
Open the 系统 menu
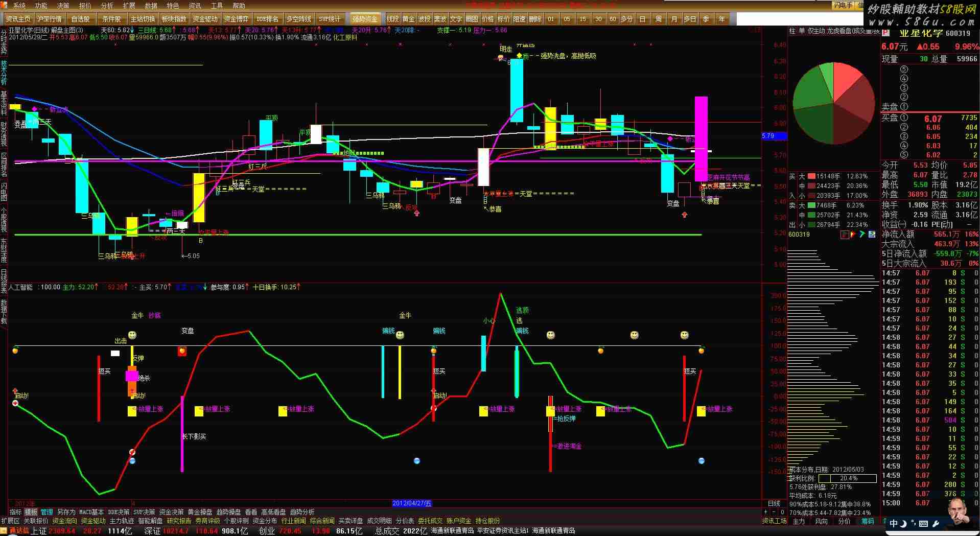pyautogui.click(x=19, y=6)
